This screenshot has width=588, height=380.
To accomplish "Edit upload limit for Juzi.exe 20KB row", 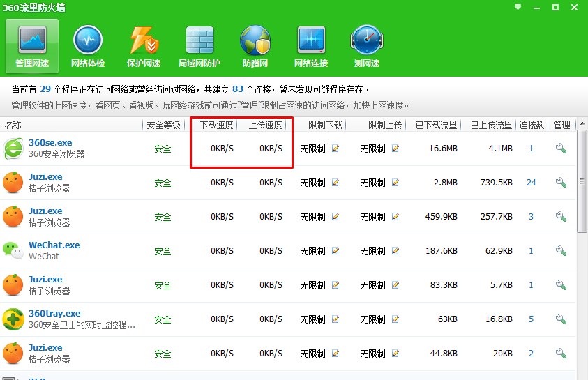I will click(x=395, y=354).
